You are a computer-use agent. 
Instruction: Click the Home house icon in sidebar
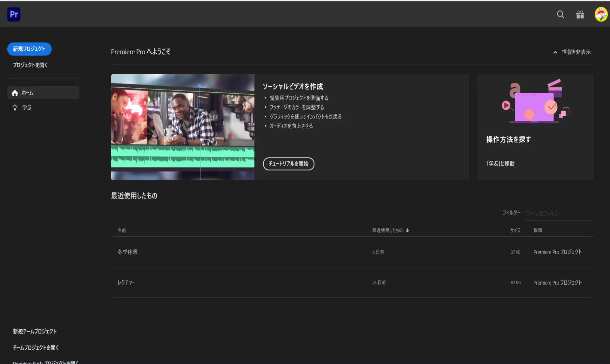point(15,93)
